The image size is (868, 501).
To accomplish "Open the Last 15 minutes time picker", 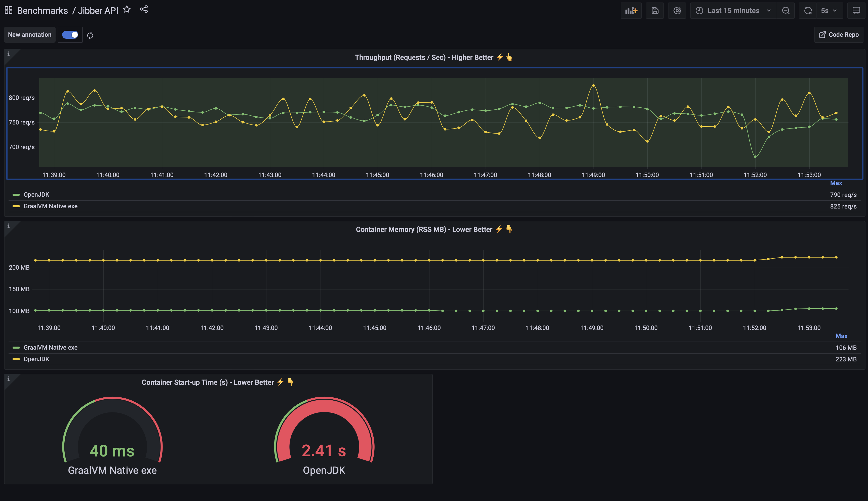I will click(x=733, y=11).
